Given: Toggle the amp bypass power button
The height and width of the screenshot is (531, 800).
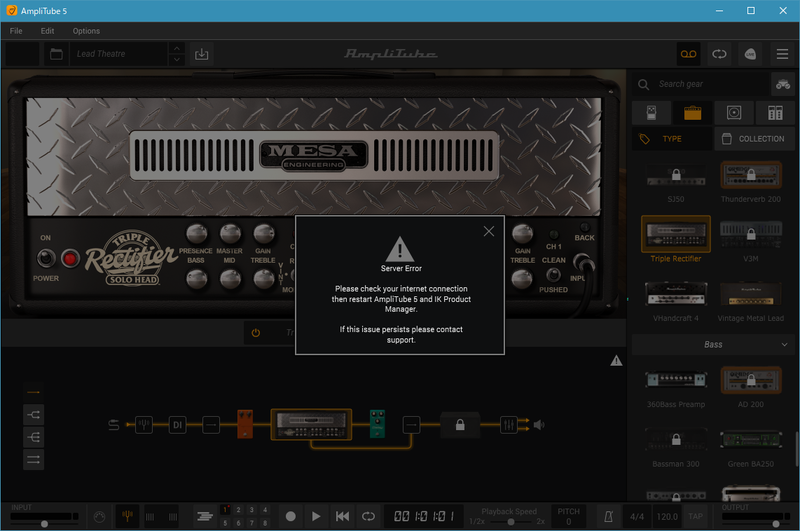Looking at the screenshot, I should [256, 333].
